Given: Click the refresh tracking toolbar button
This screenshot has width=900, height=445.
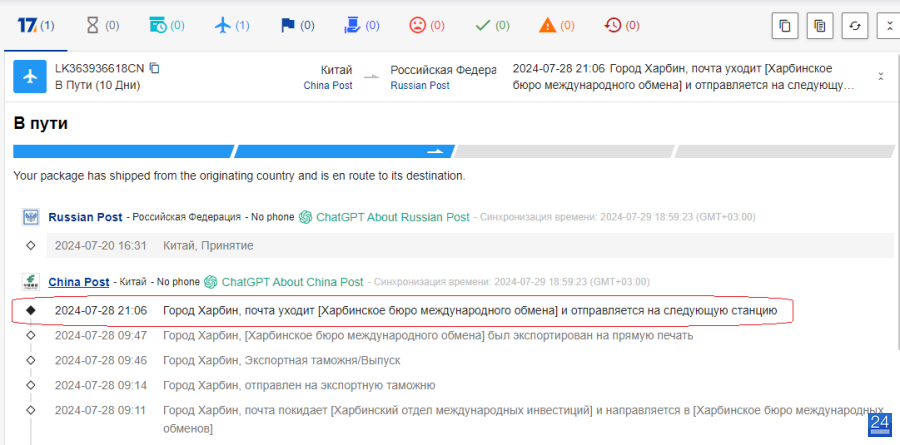Looking at the screenshot, I should pos(855,26).
